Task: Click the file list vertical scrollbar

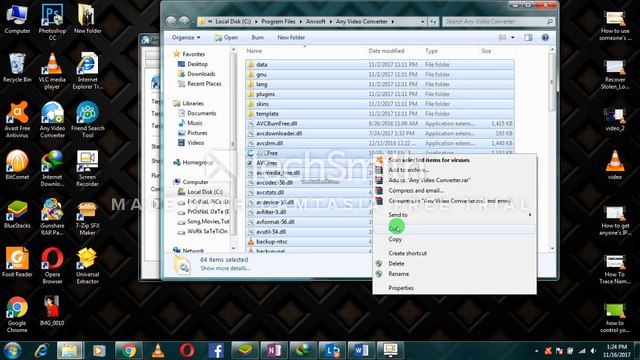Action: point(552,149)
